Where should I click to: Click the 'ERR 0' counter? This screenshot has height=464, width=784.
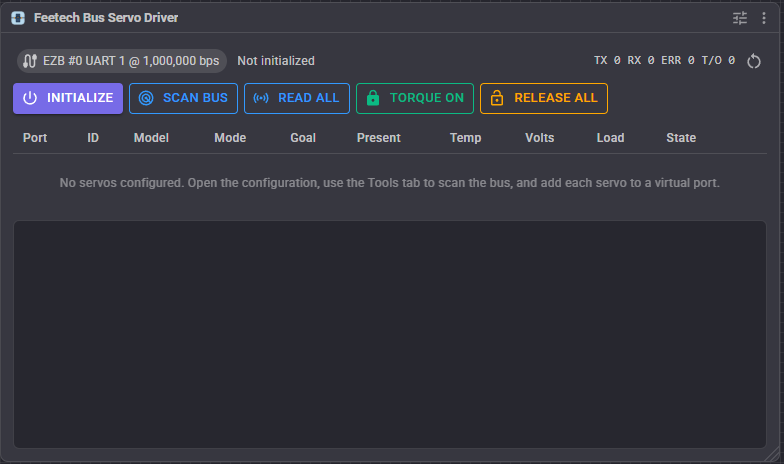tap(678, 60)
